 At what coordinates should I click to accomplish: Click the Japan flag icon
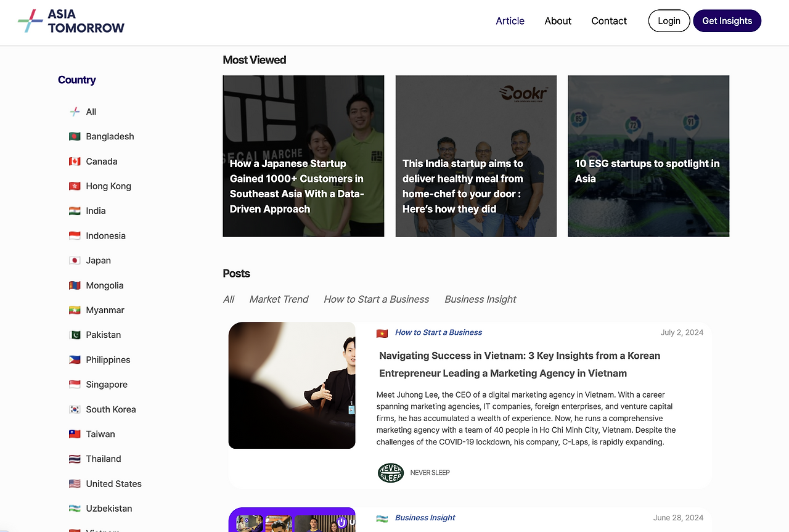coord(75,261)
